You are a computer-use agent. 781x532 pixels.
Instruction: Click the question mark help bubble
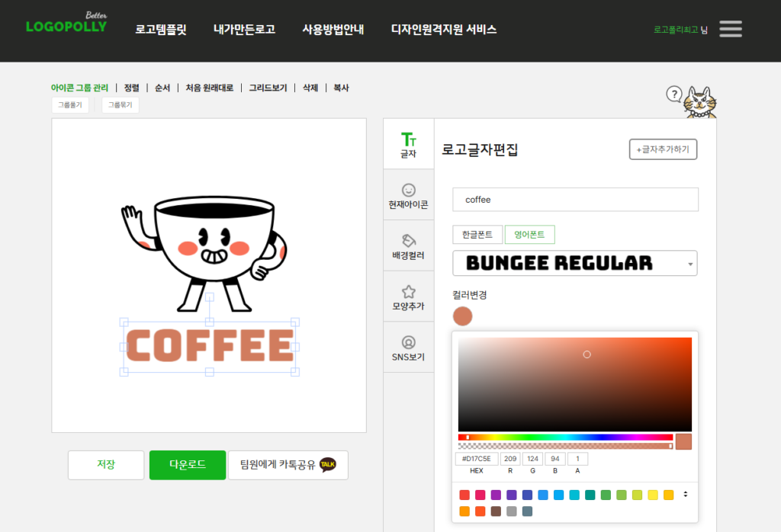tap(674, 94)
